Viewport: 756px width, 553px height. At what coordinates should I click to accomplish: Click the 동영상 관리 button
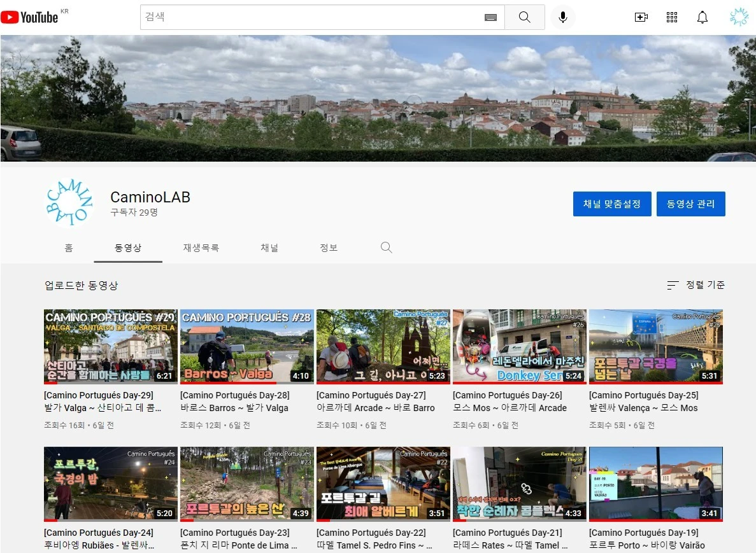coord(691,204)
